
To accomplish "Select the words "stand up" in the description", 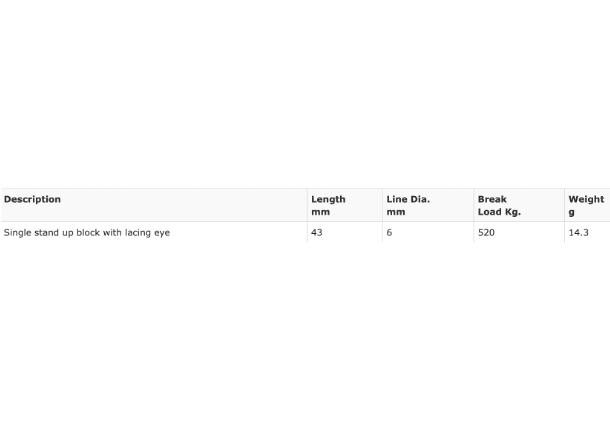I will click(x=54, y=233).
